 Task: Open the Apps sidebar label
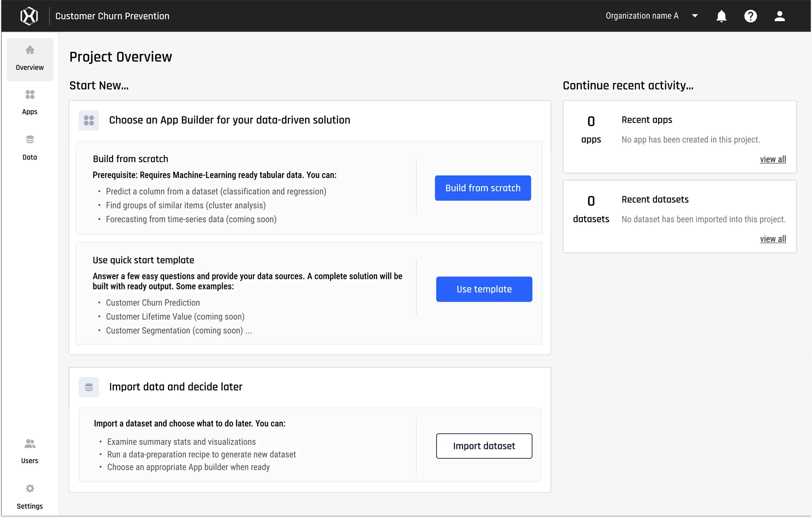click(x=30, y=112)
